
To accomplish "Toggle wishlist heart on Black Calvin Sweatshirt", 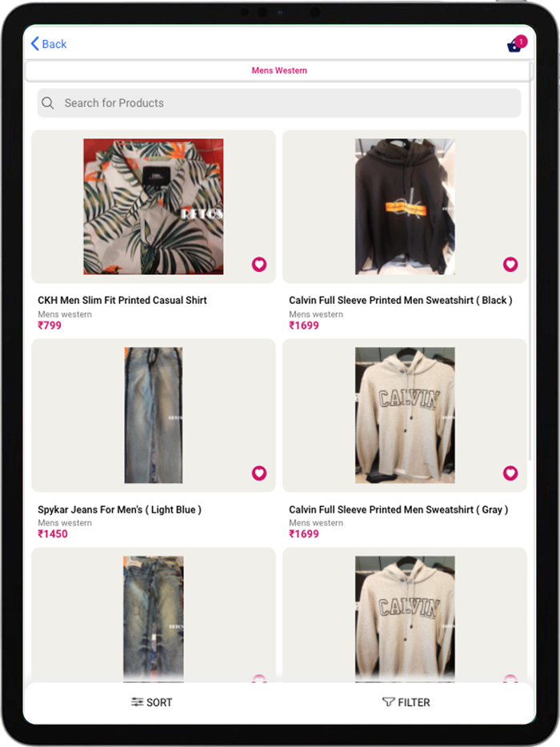I will pos(510,265).
